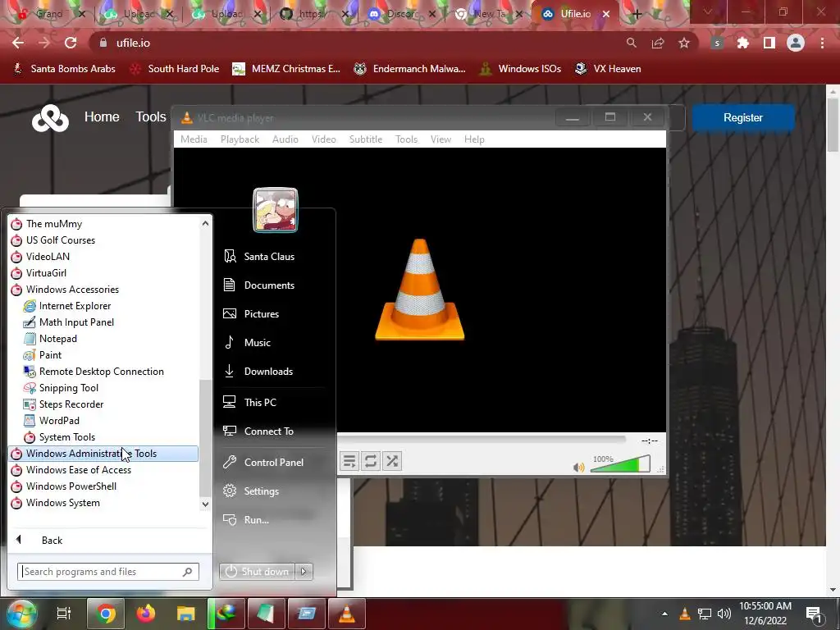Launch Paint from Windows Accessories
Image resolution: width=840 pixels, height=630 pixels.
[x=50, y=355]
